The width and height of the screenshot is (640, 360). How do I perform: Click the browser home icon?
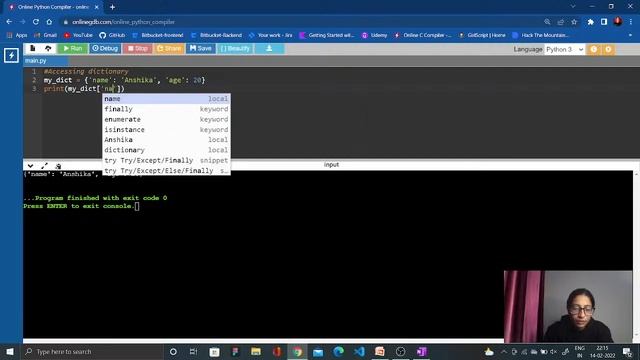(x=49, y=22)
